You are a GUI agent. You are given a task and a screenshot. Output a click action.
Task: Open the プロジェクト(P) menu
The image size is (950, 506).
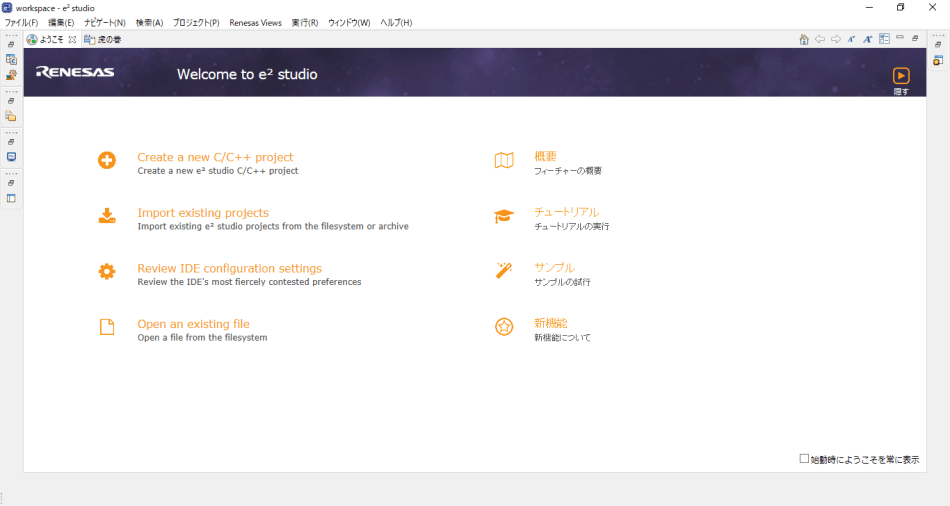click(x=196, y=22)
